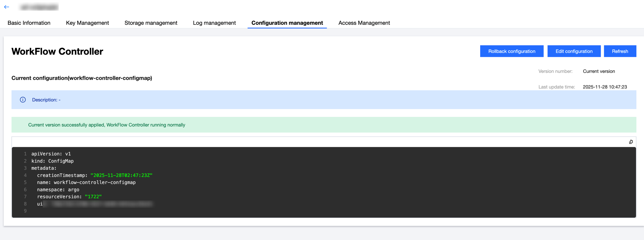
Task: Click the WorkFlow Controller heading
Action: tap(57, 51)
